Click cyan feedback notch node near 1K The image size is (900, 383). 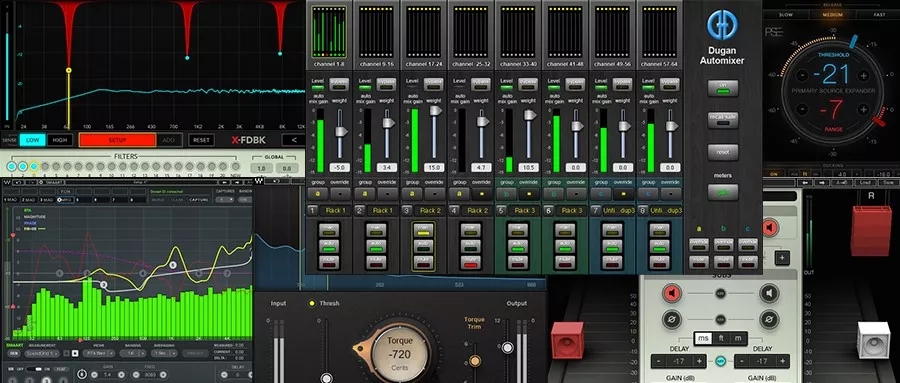[x=187, y=58]
